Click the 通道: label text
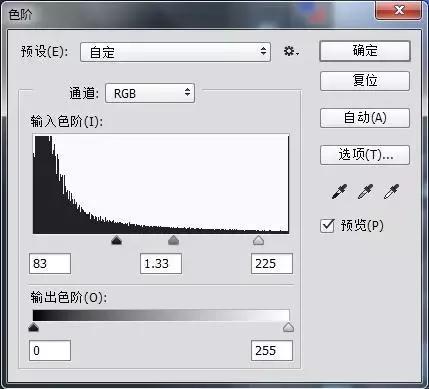Image resolution: width=429 pixels, height=389 pixels. pyautogui.click(x=84, y=93)
